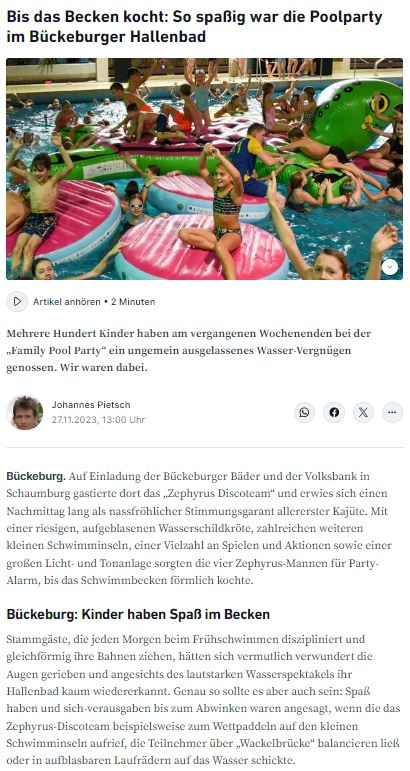Click the pool party photo
Image resolution: width=410 pixels, height=771 pixels.
pyautogui.click(x=205, y=169)
